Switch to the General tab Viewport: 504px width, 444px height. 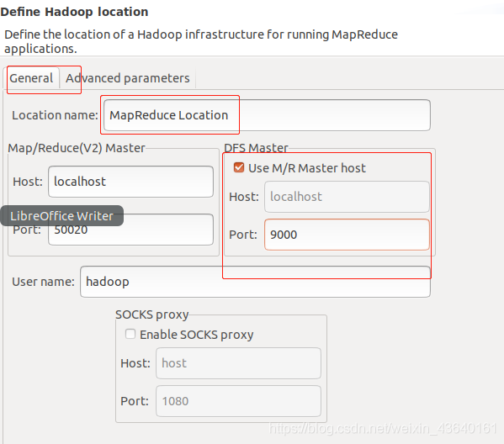(x=31, y=78)
